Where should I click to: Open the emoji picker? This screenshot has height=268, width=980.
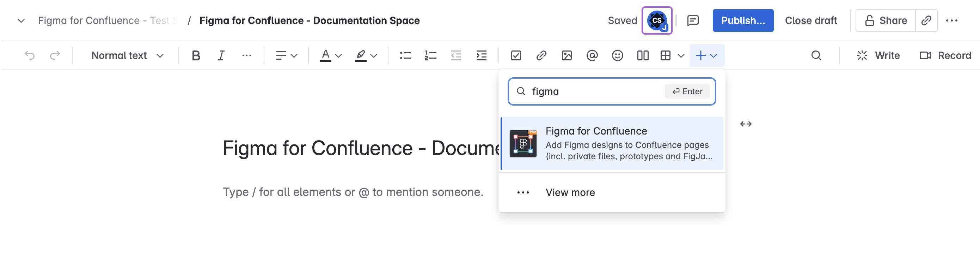pos(618,56)
